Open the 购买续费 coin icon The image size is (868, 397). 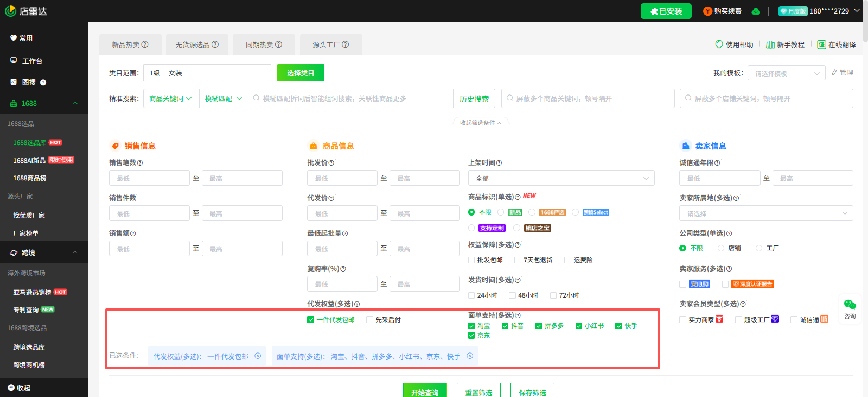[707, 11]
